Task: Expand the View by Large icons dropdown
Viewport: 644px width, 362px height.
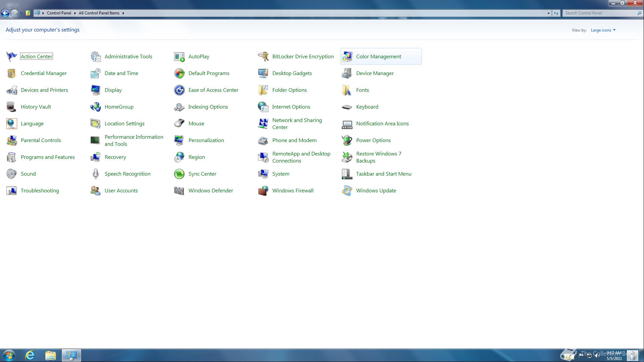Action: click(x=603, y=30)
